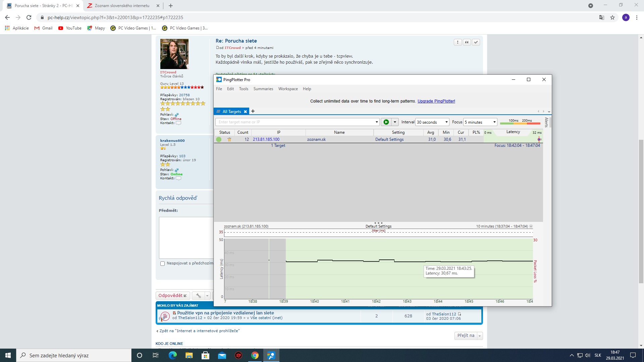Add a new targets tab with plus icon
The image size is (644, 362).
(x=253, y=111)
